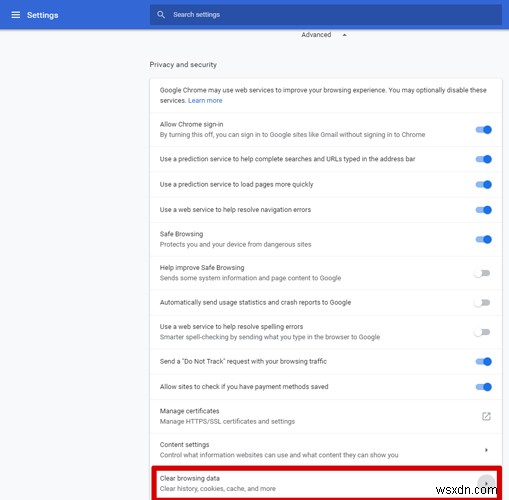
Task: Click 'Clear history, cookies, cache, and more' text
Action: (218, 489)
